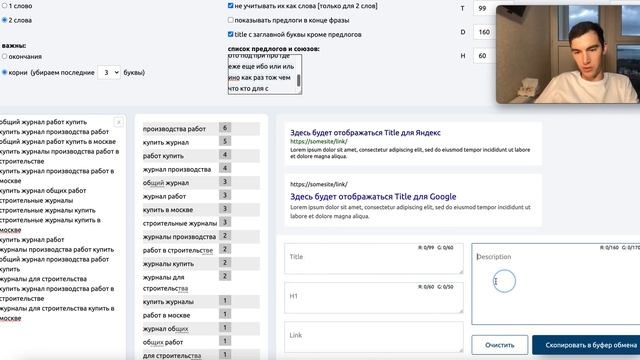
Task: Click the green somesite URL in Yandex preview
Action: (x=319, y=141)
